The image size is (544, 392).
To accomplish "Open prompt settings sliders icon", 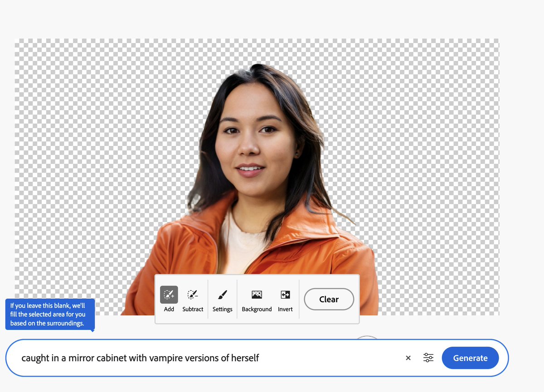I will 428,358.
